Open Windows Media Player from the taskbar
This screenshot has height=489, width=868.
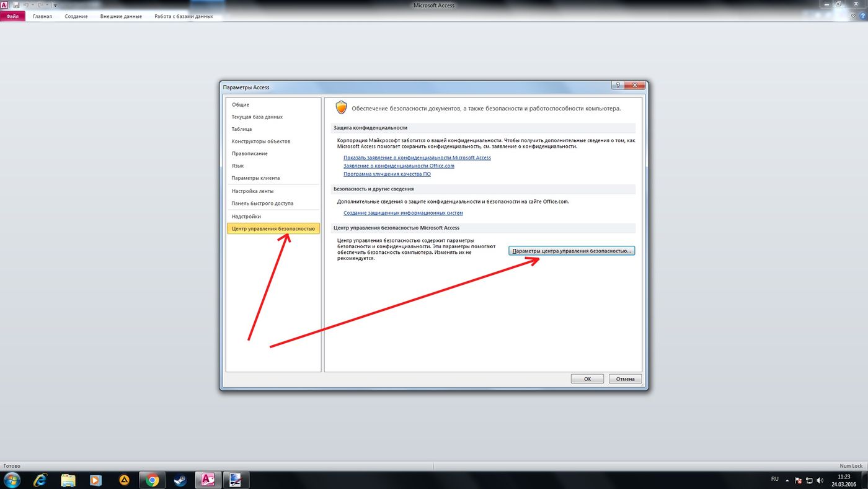[95, 480]
